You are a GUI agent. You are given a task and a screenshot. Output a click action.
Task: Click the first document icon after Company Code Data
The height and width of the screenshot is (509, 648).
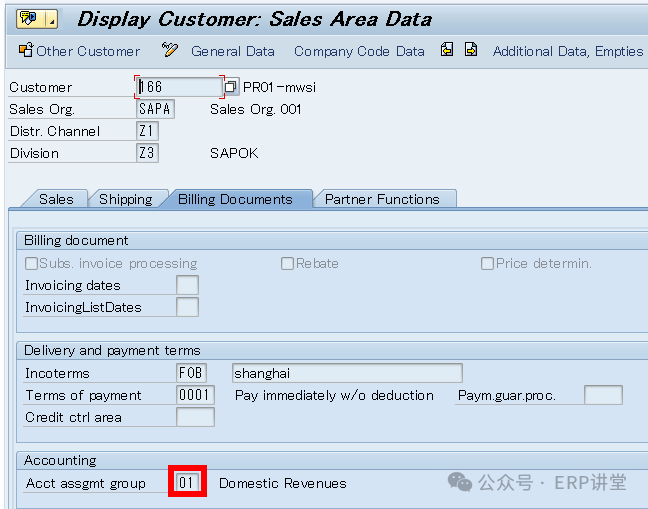(x=447, y=50)
